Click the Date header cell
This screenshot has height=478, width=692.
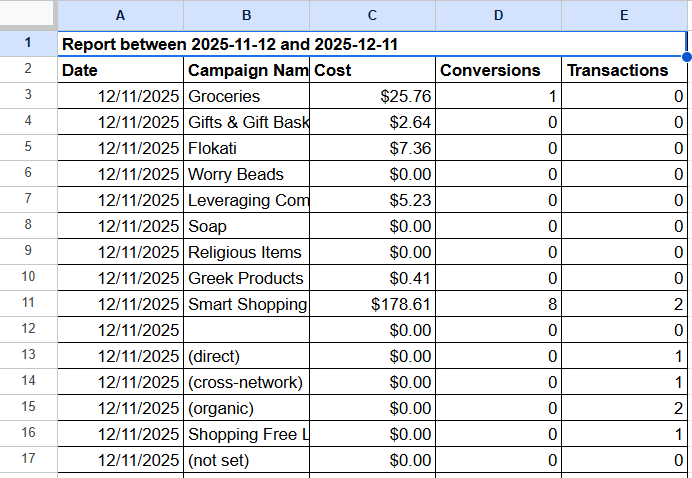(x=120, y=70)
